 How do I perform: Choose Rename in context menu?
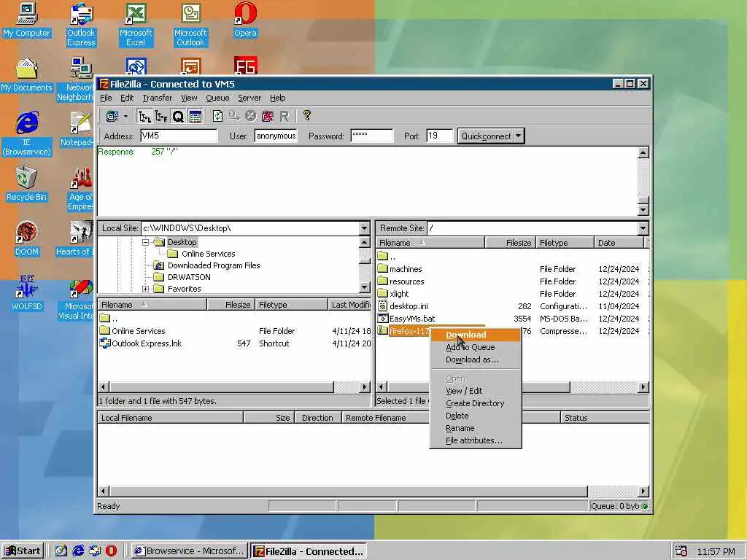click(x=476, y=428)
